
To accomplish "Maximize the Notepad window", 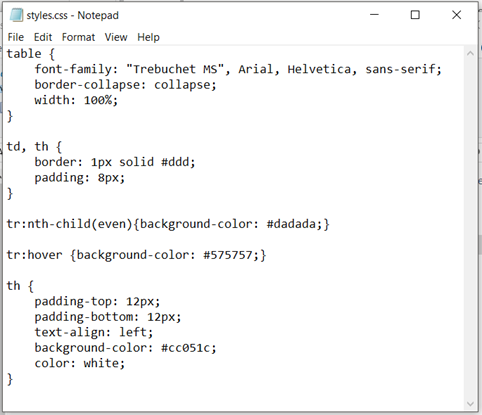I will pyautogui.click(x=415, y=15).
